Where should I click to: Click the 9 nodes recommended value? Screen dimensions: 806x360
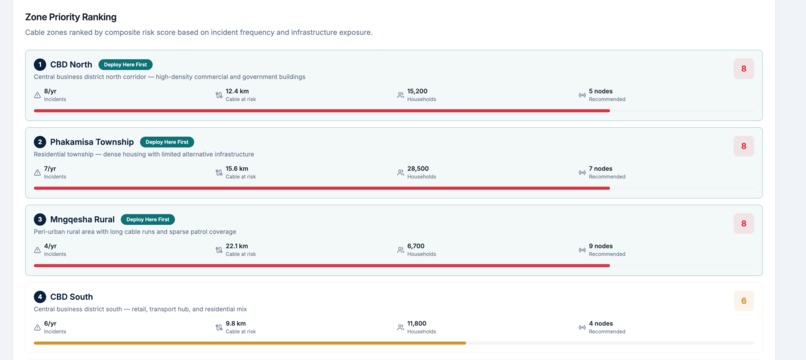[x=600, y=246]
